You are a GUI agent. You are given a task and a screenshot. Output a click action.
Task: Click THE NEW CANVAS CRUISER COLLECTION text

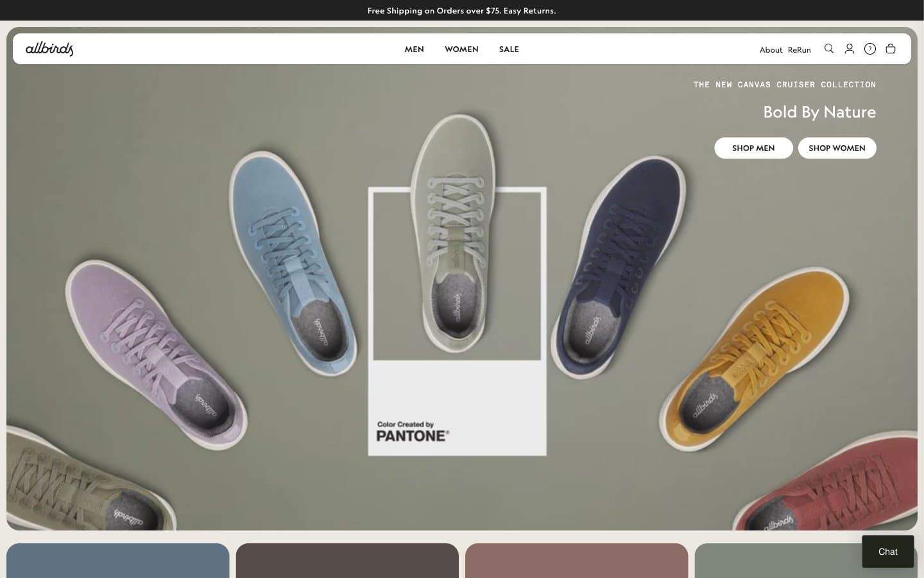pos(785,85)
